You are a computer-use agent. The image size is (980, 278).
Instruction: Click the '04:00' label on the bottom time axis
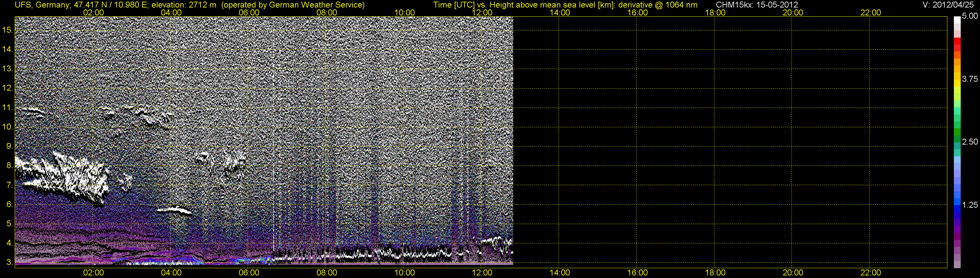[171, 272]
